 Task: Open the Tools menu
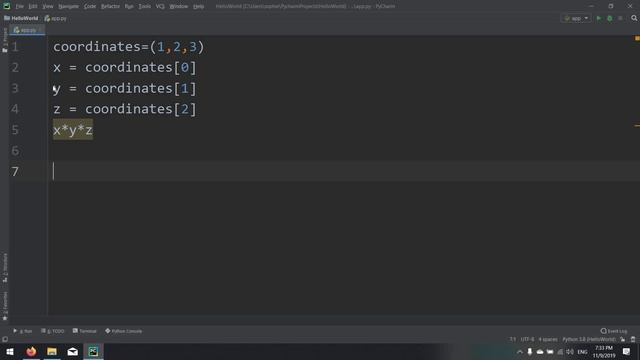[x=144, y=7]
